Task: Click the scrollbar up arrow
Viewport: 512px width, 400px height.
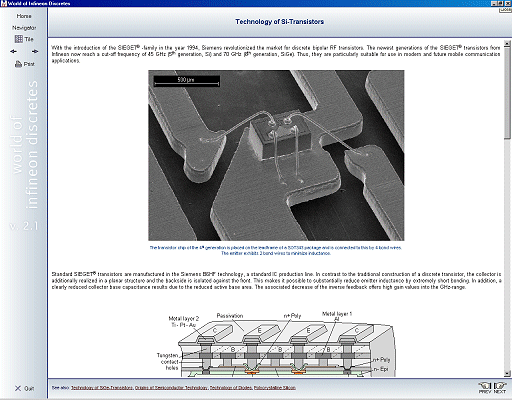Action: click(507, 44)
